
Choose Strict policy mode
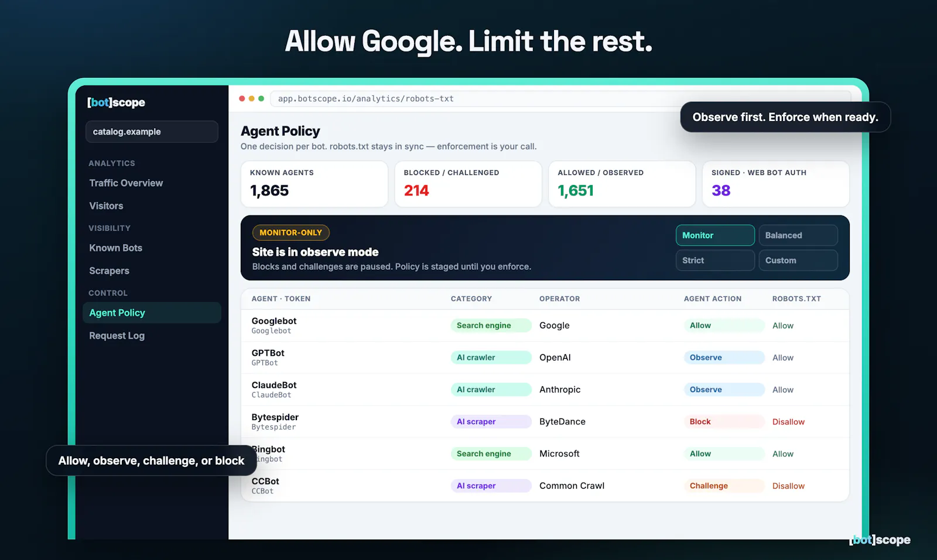click(x=715, y=260)
